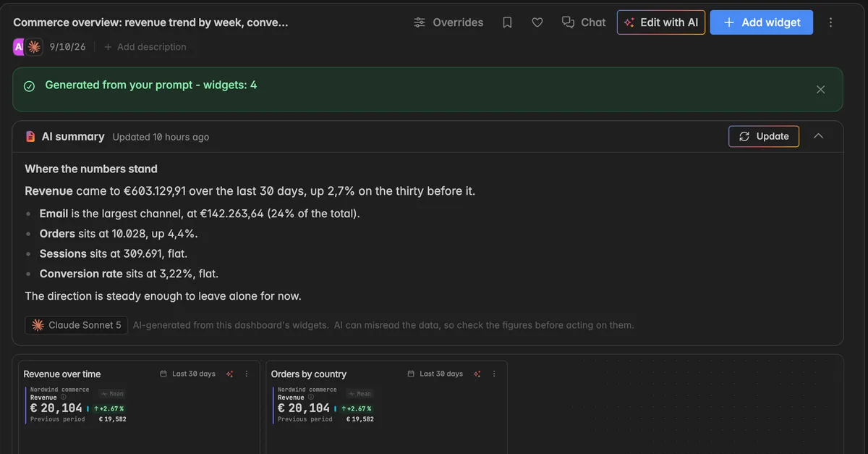Click Add description field
Screen dimensions: 868x454
coord(145,47)
